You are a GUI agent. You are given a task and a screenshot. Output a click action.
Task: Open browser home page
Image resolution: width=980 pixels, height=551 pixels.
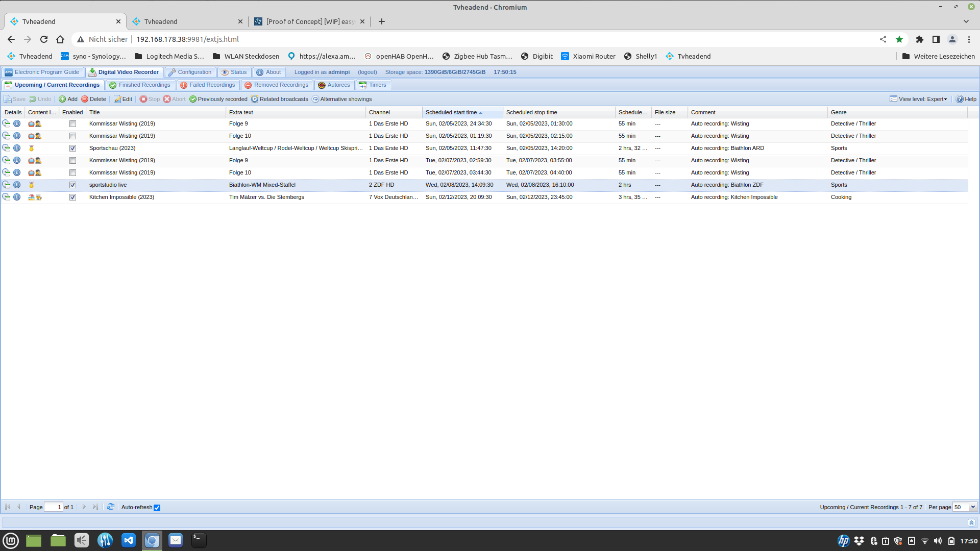point(60,39)
